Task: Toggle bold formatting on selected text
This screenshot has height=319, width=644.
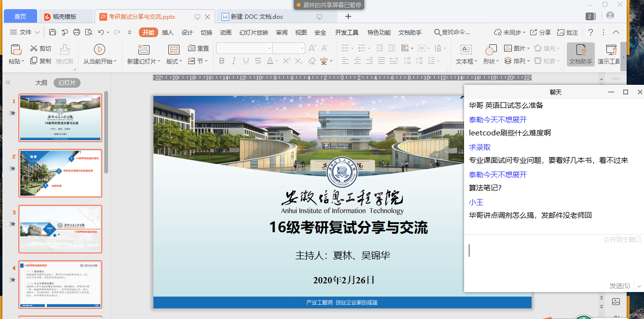Action: [221, 60]
